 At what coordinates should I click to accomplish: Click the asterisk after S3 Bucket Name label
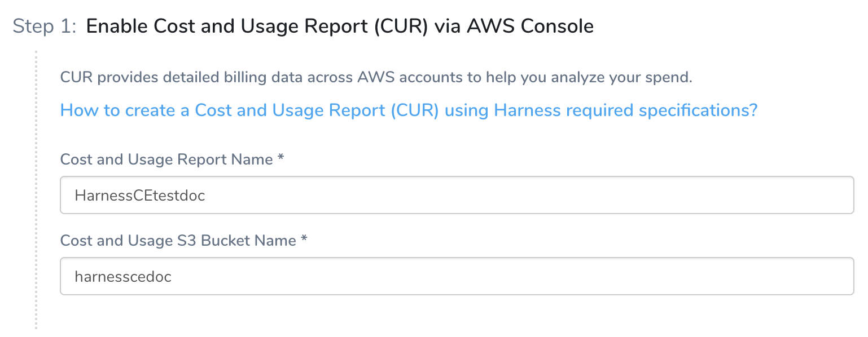pyautogui.click(x=304, y=240)
